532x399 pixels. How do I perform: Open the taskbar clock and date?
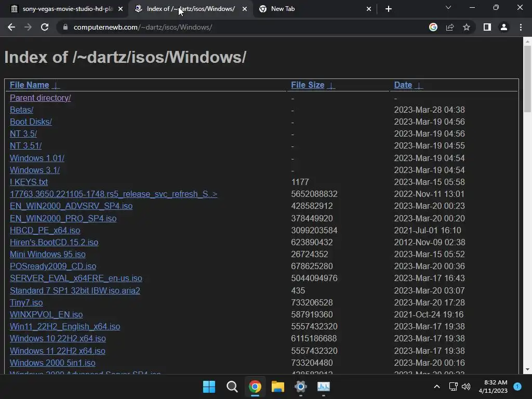pos(493,387)
